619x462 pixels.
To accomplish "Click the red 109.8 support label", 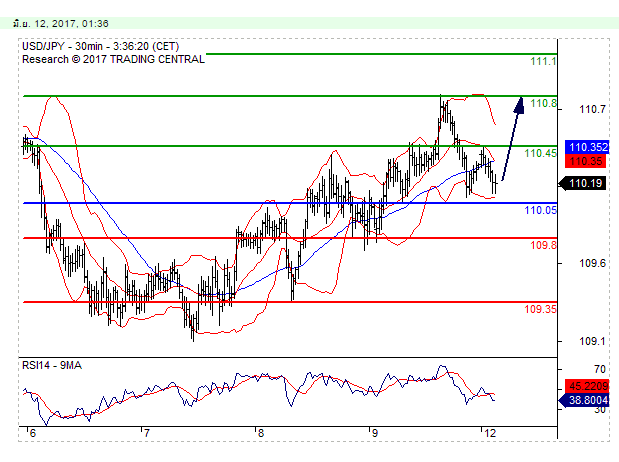I will [x=543, y=245].
